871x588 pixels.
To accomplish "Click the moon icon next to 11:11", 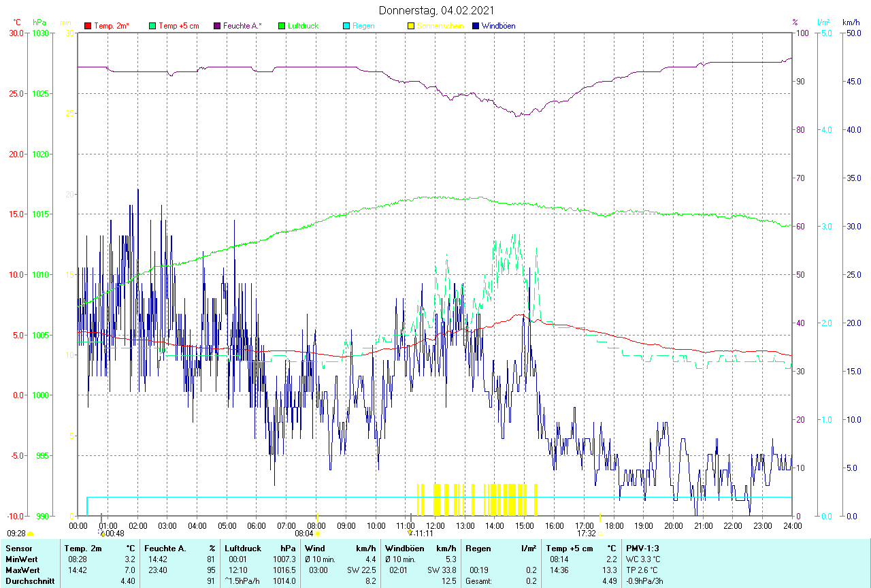I will point(410,534).
